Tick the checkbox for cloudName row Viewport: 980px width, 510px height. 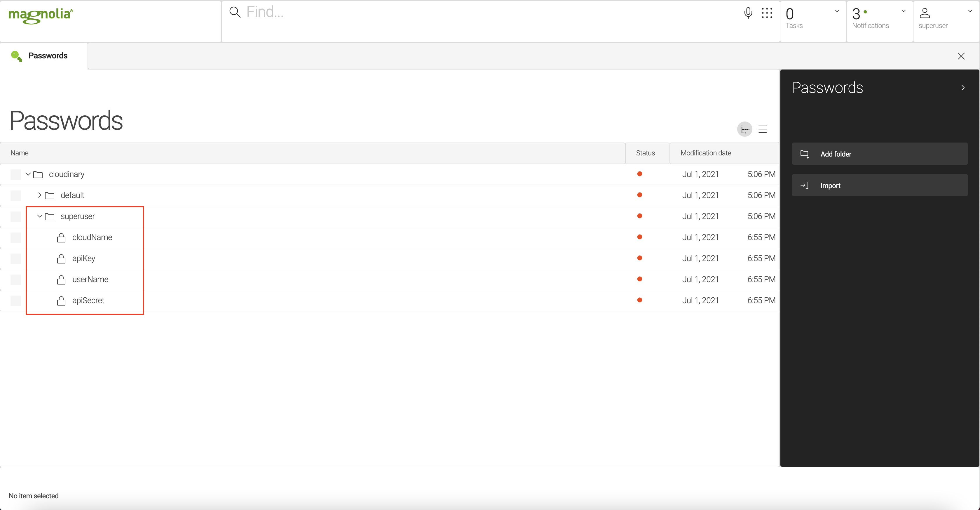tap(15, 238)
